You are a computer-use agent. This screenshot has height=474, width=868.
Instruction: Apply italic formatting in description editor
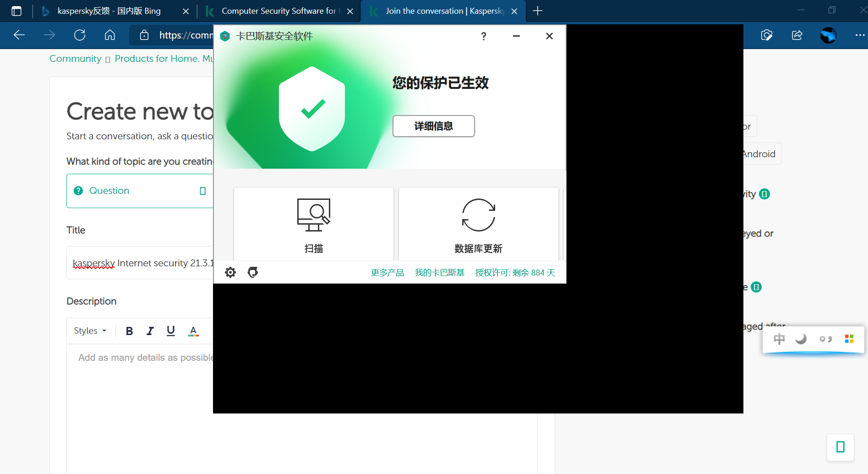pyautogui.click(x=150, y=331)
